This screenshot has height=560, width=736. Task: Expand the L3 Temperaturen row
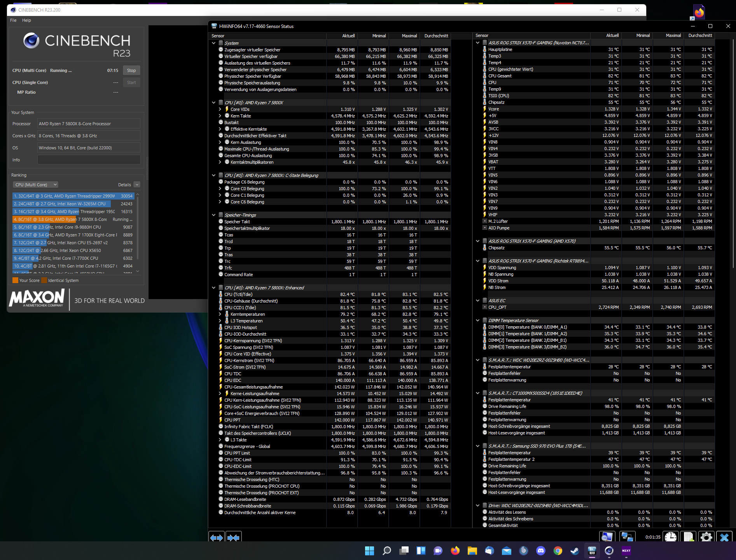pos(220,321)
